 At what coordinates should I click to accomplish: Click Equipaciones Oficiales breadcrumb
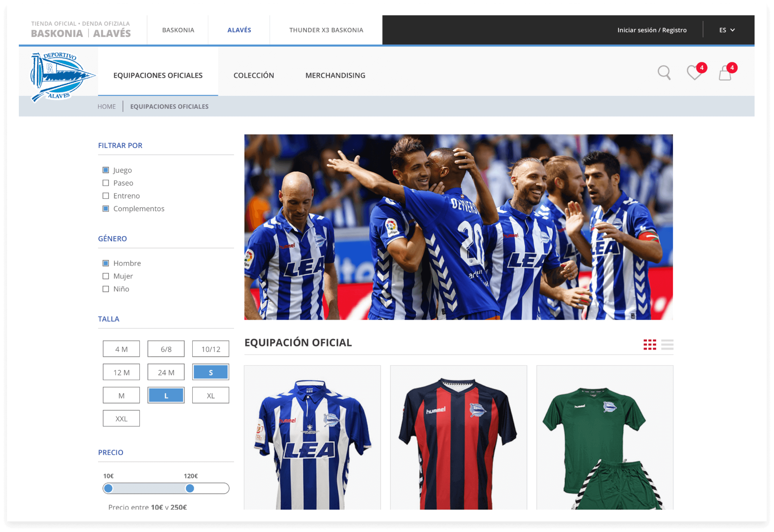point(169,106)
